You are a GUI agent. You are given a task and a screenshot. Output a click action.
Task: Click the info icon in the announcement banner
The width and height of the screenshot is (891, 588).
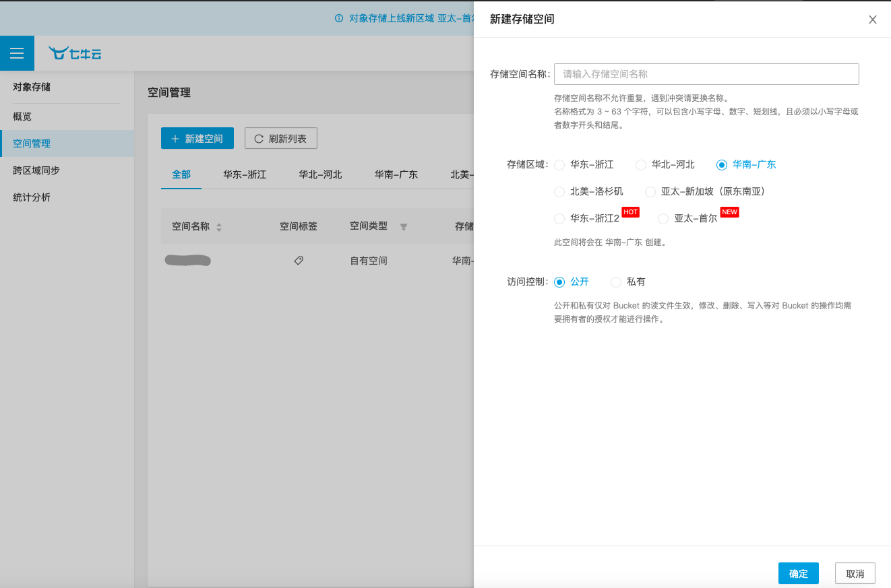[339, 18]
